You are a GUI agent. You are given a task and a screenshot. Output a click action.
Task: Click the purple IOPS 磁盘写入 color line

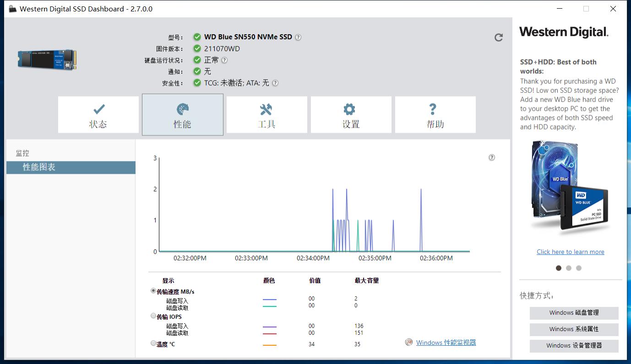click(x=270, y=327)
